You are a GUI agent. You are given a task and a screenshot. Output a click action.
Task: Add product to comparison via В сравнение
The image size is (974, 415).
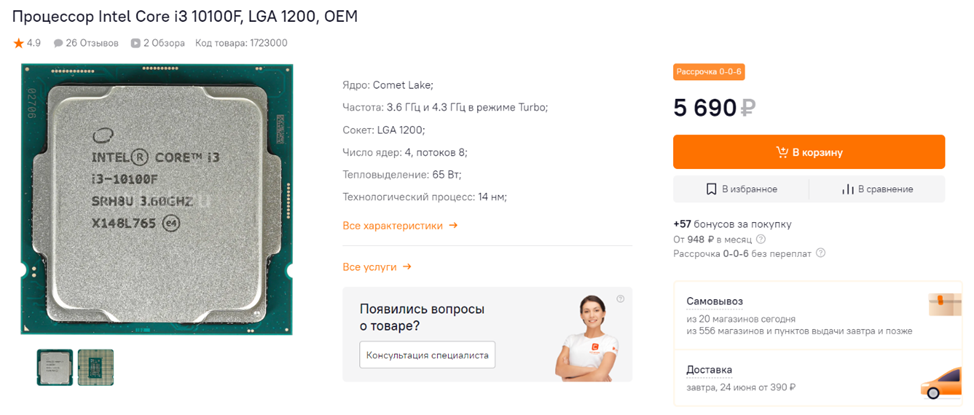click(x=877, y=189)
